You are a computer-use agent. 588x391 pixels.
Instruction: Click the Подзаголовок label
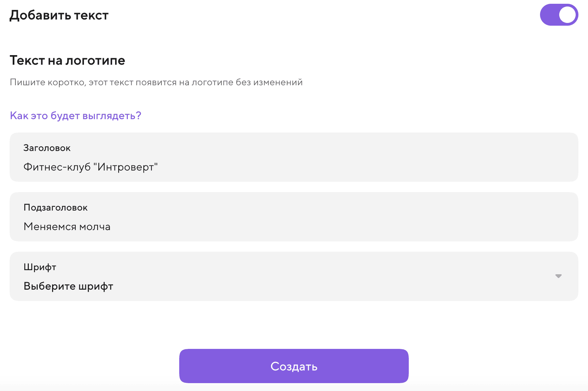[56, 207]
